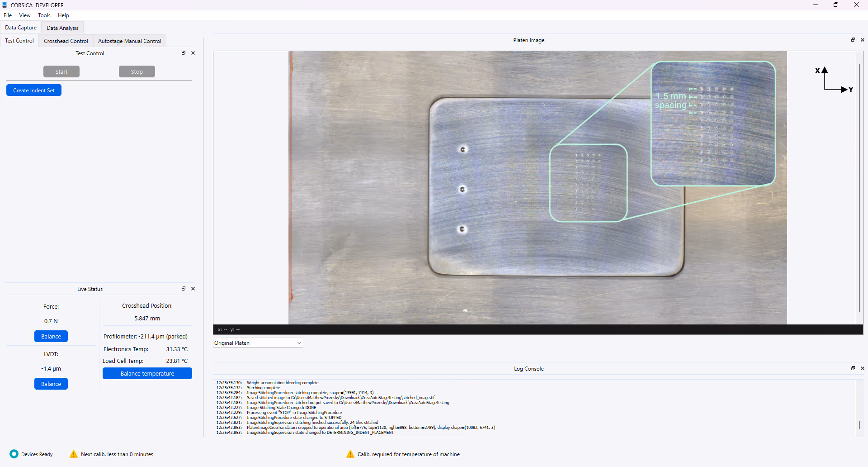Balance the LVDT reading
The image size is (868, 467).
pos(51,384)
